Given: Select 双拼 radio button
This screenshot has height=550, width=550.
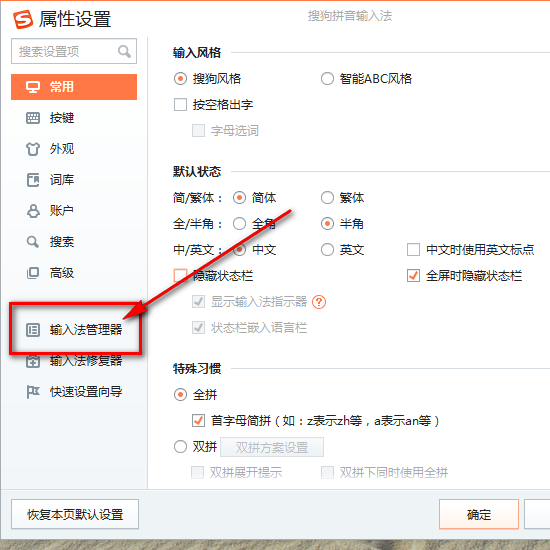Looking at the screenshot, I should pos(180,447).
